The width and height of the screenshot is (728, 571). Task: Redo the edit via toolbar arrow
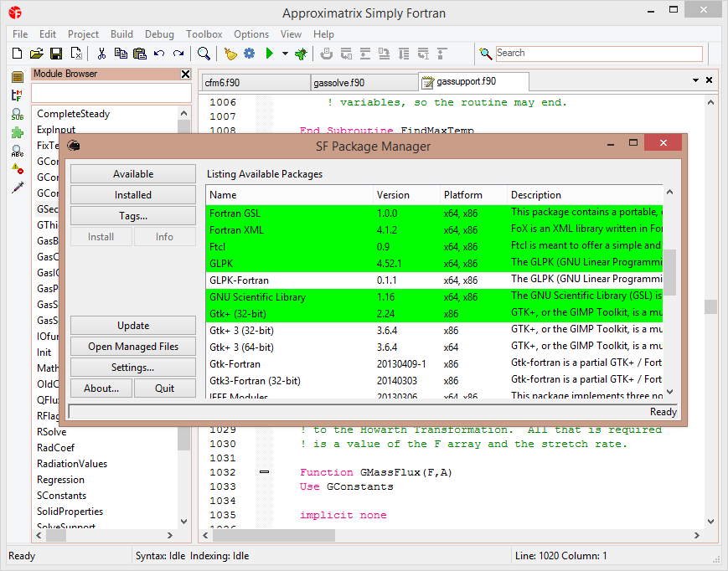178,54
